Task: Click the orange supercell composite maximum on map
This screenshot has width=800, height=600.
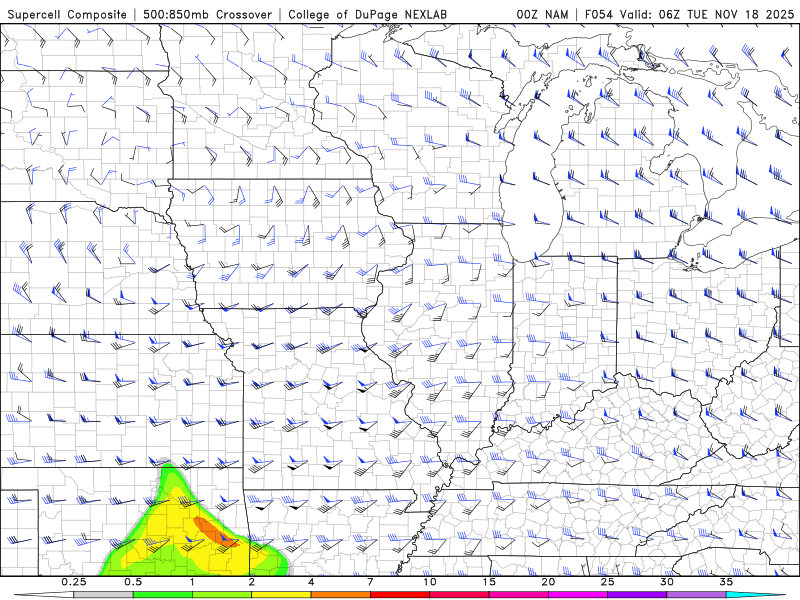Action: tap(215, 533)
